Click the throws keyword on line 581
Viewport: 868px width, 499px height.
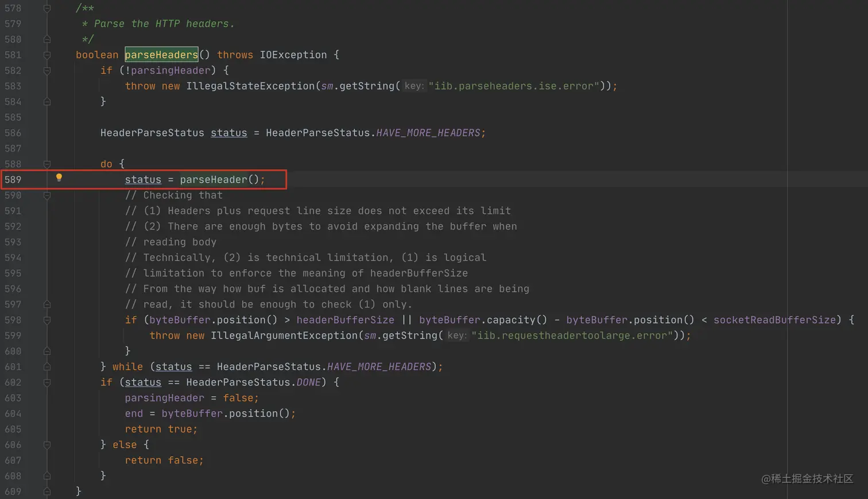tap(235, 55)
